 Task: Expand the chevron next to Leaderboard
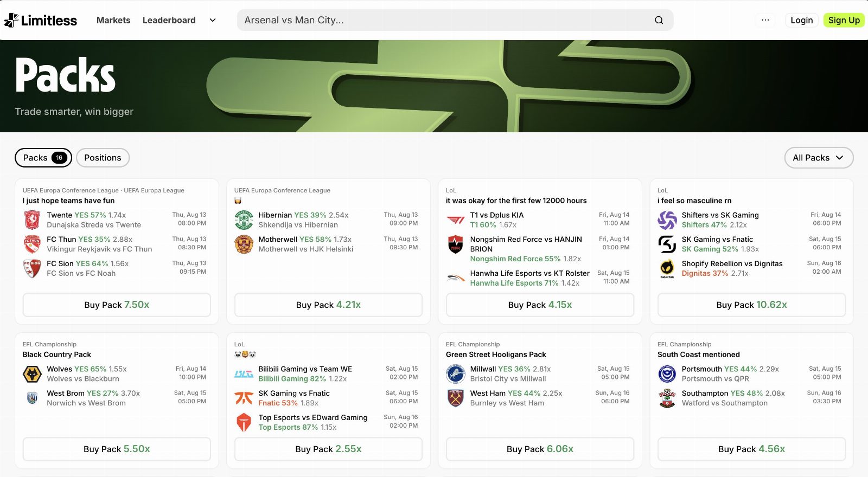coord(213,20)
